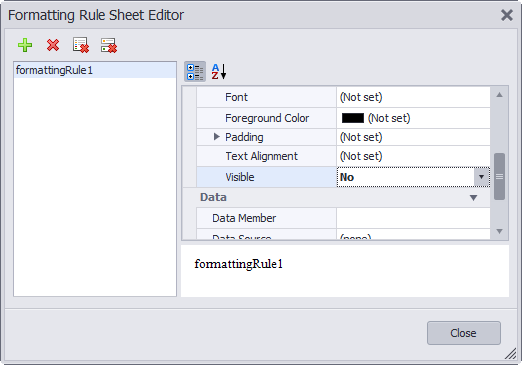
Task: Expand the Padding property node
Action: (216, 137)
